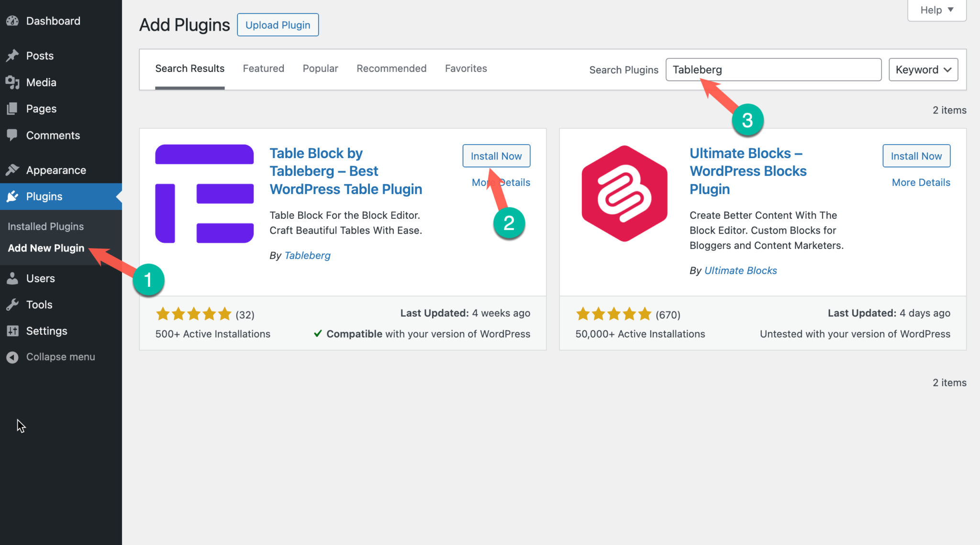Switch to the Popular tab
This screenshot has height=545, width=980.
click(x=320, y=68)
